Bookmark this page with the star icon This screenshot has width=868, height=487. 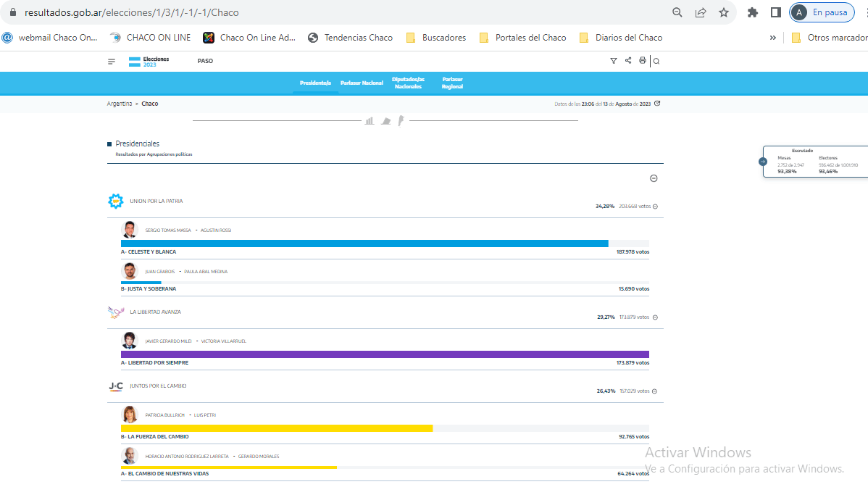pos(724,12)
